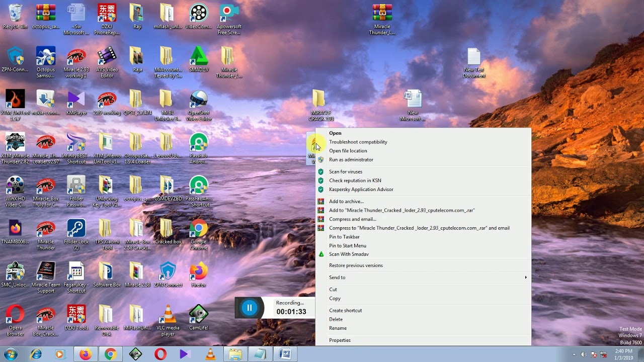Open the Recycle Bin desktop icon
The height and width of the screenshot is (362, 644).
15,17
